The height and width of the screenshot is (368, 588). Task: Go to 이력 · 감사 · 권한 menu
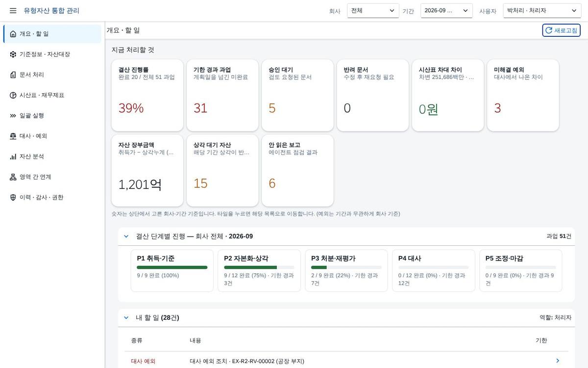pyautogui.click(x=52, y=197)
